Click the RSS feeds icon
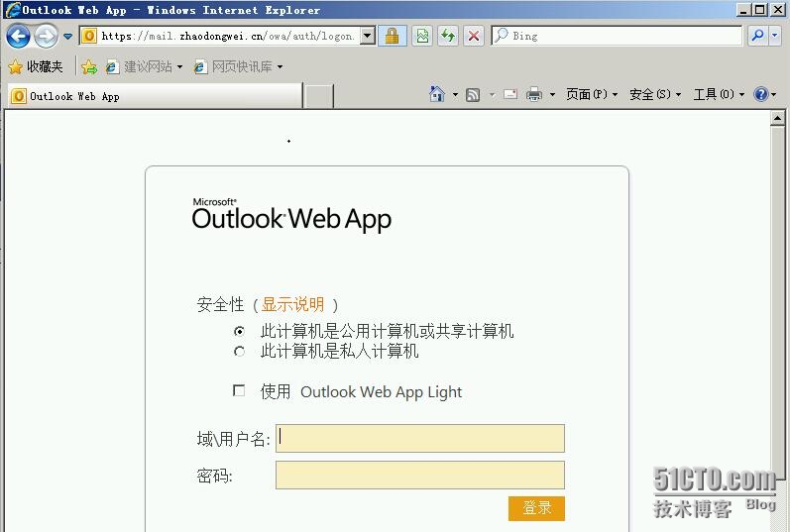The height and width of the screenshot is (532, 790). pyautogui.click(x=473, y=95)
